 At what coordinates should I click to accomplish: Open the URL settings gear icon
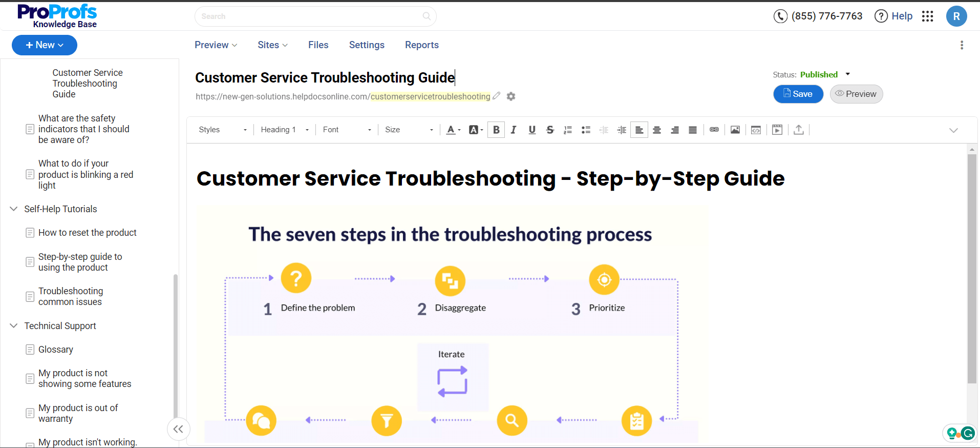(510, 96)
